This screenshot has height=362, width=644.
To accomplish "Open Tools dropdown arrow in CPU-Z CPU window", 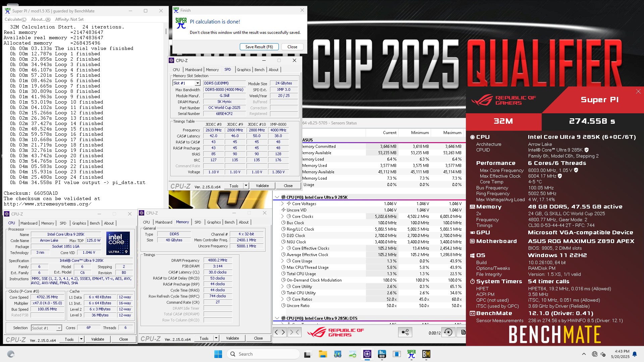I will click(81, 339).
